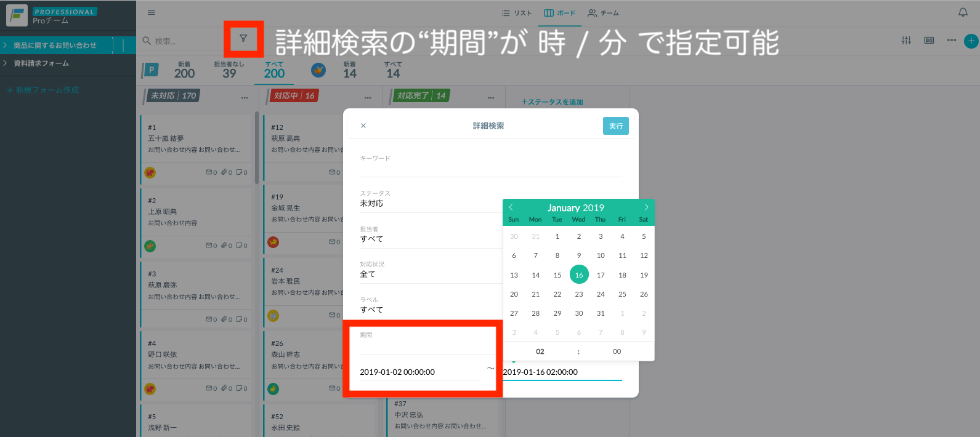Switch to リスト view tab
Screen dimensions: 980x437
[517, 13]
